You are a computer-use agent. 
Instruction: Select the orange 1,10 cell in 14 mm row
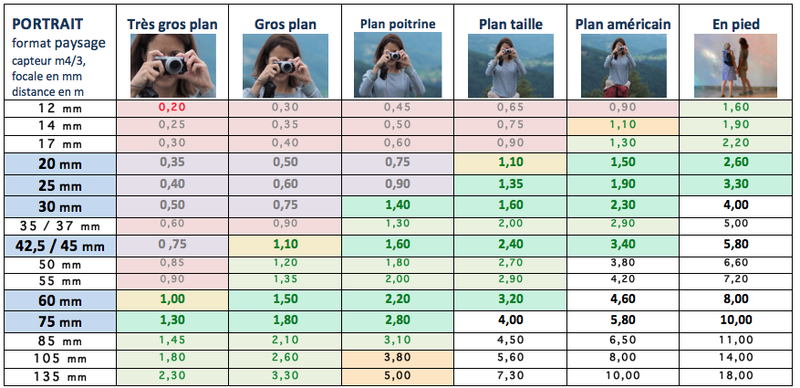[622, 126]
